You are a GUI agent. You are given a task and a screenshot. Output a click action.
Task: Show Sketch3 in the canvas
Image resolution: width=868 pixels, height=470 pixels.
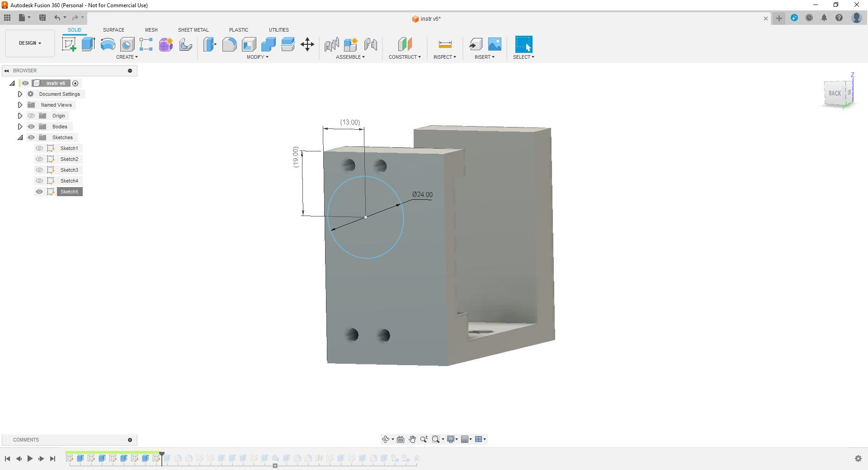tap(39, 170)
